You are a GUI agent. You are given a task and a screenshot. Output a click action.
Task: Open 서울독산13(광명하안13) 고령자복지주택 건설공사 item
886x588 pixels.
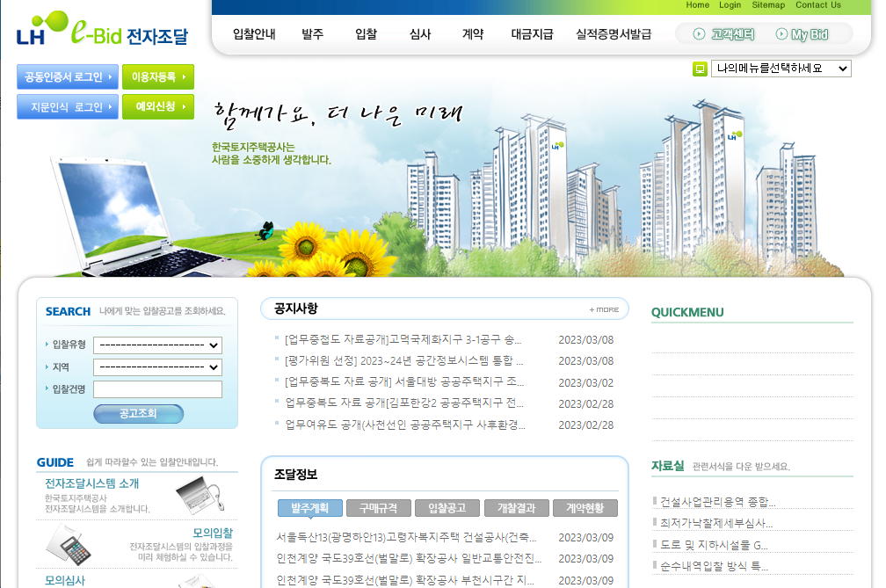[x=406, y=537]
